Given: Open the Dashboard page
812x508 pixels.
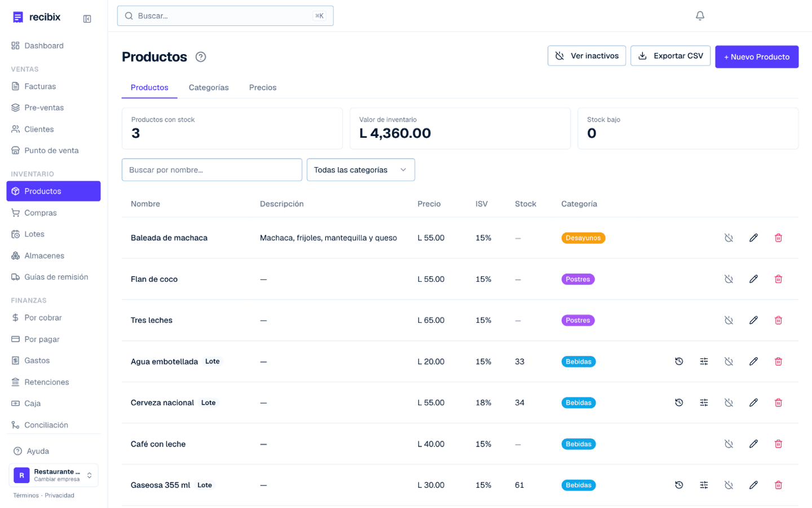Looking at the screenshot, I should (x=54, y=46).
